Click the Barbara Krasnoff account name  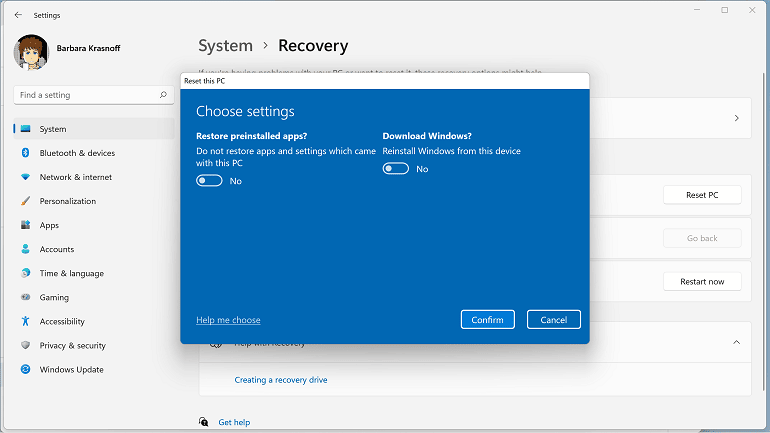[88, 48]
